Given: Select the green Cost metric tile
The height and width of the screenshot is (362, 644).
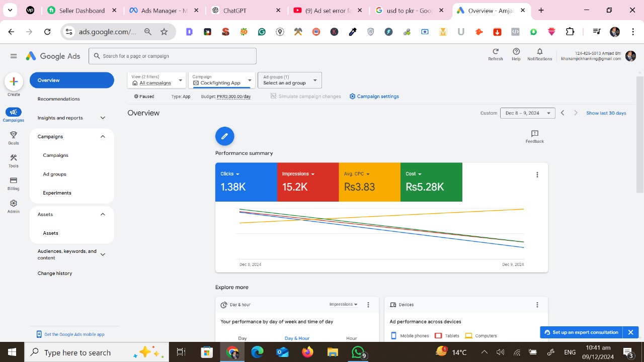Looking at the screenshot, I should tap(431, 182).
